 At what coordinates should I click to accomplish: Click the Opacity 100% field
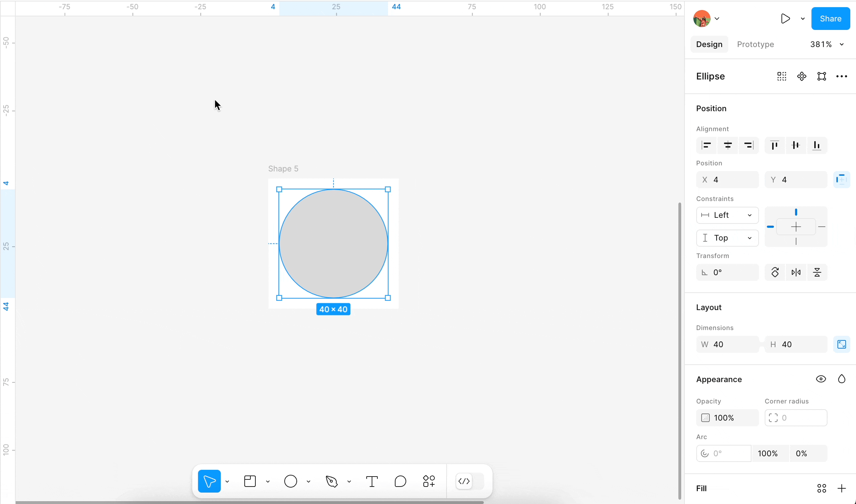tap(727, 418)
